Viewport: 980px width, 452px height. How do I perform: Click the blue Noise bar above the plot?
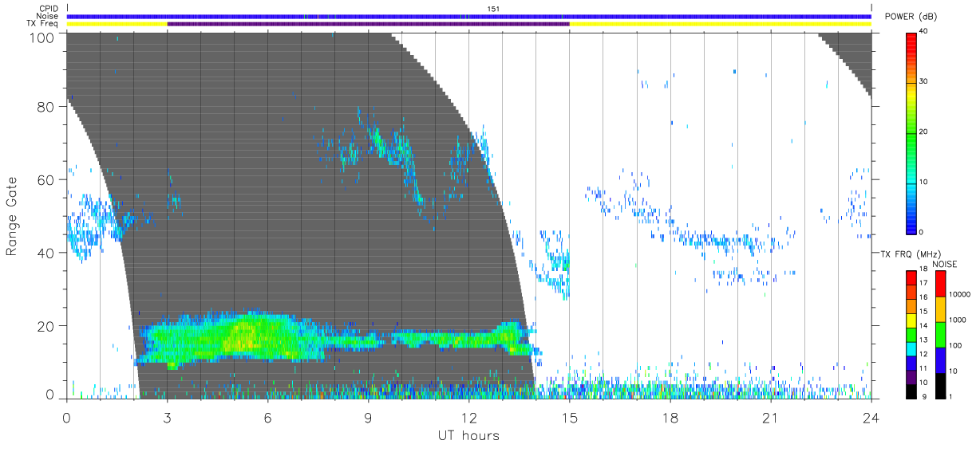pos(468,16)
